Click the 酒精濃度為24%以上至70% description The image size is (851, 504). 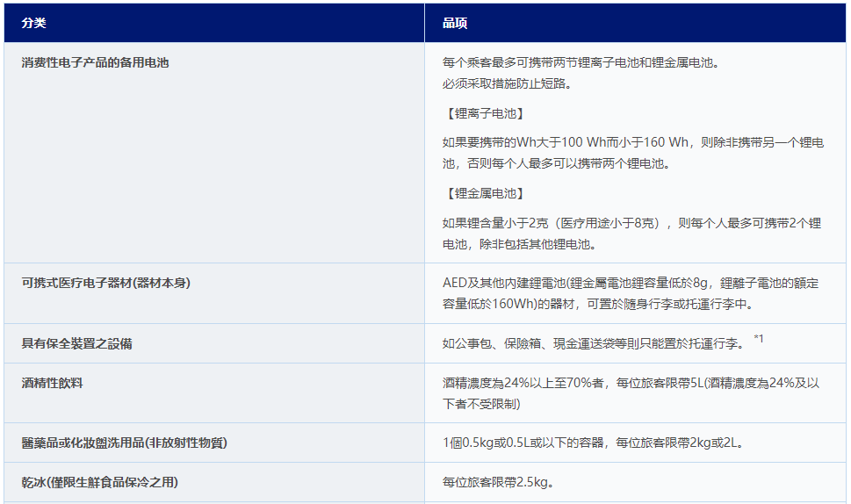point(631,393)
